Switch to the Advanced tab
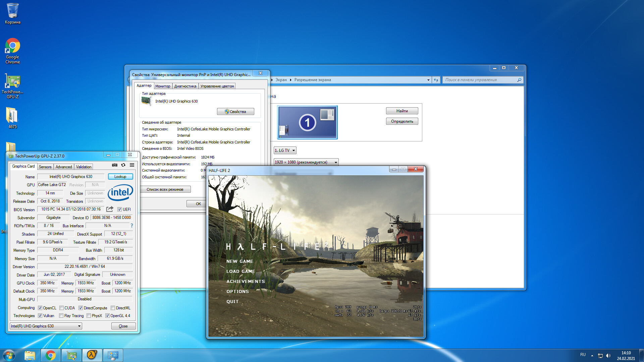Image resolution: width=644 pixels, height=362 pixels. [x=64, y=167]
